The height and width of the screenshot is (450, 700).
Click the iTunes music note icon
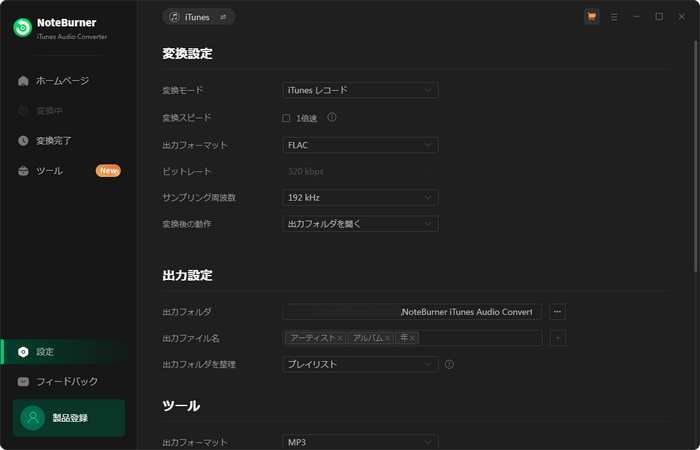click(175, 17)
